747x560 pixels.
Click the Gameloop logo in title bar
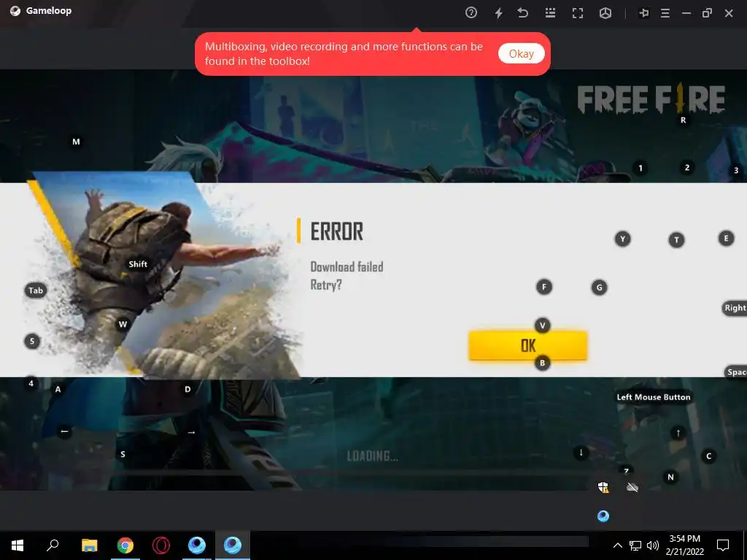tap(15, 11)
